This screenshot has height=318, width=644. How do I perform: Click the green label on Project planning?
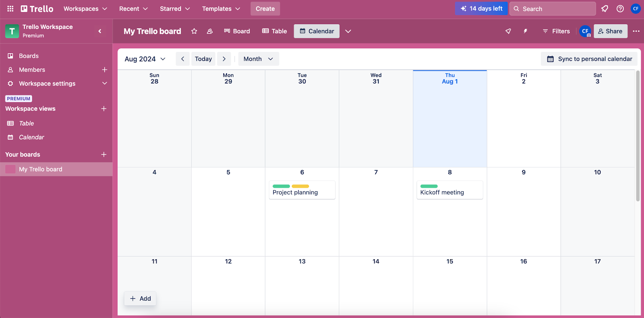click(x=281, y=186)
